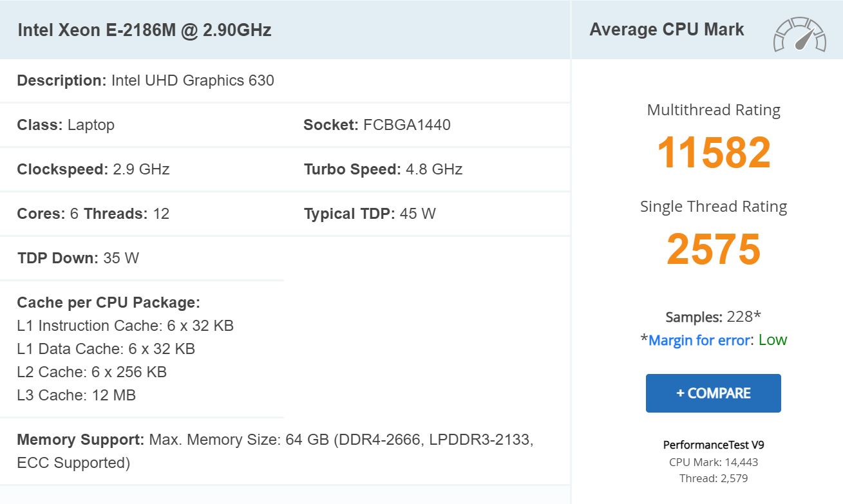This screenshot has height=504, width=843.
Task: Click the Cores and Threads row
Action: tap(93, 214)
